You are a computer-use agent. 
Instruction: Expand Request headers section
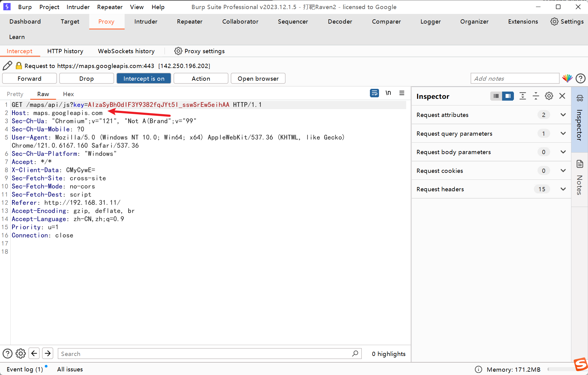point(563,189)
